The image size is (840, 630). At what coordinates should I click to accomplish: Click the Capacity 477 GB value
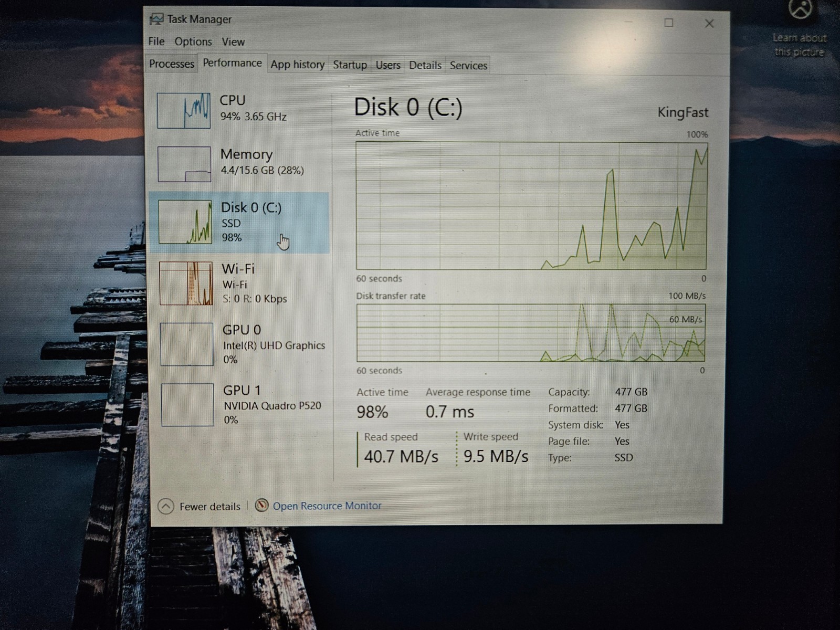point(631,392)
